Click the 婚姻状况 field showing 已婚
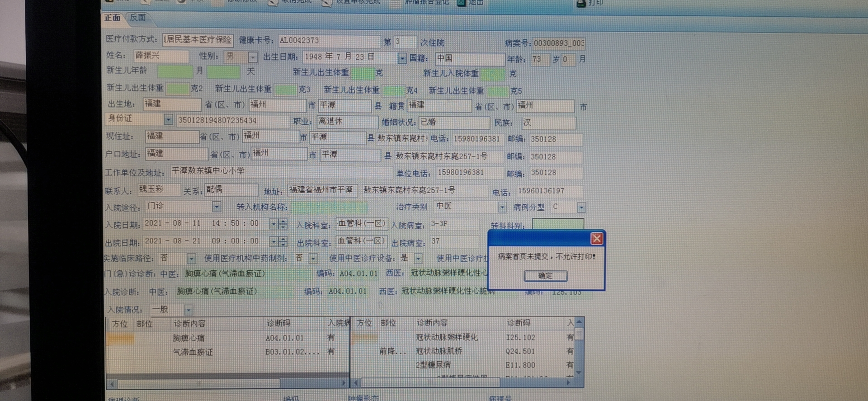The width and height of the screenshot is (868, 401). coord(454,122)
